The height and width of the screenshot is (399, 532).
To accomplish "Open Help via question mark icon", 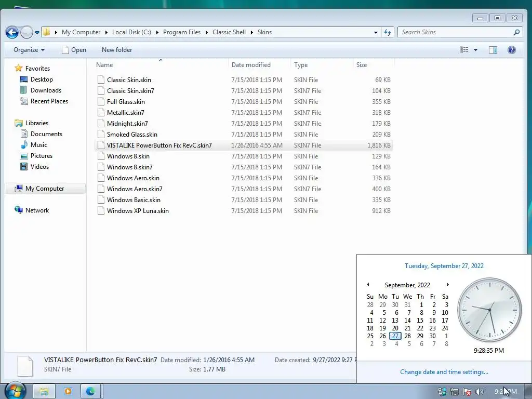I will coord(512,50).
